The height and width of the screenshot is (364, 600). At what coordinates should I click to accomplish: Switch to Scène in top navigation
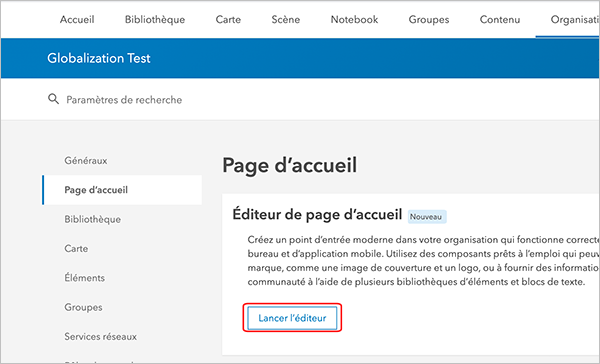click(x=285, y=20)
